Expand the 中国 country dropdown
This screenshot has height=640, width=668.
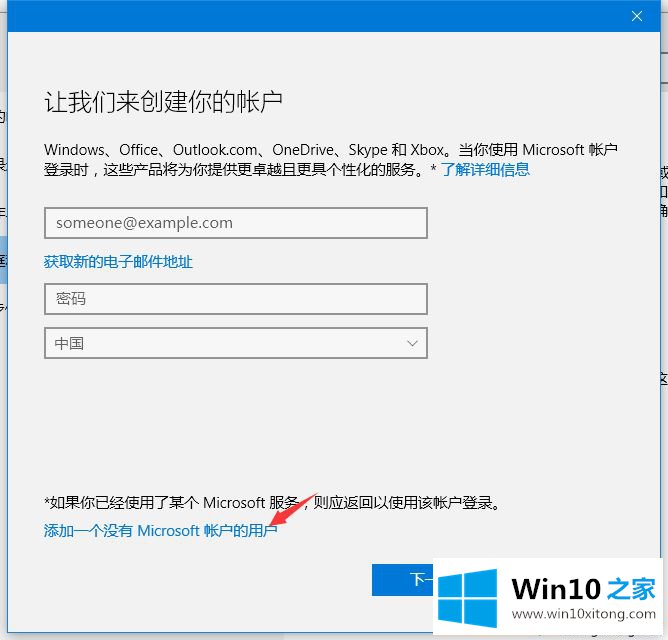click(x=236, y=343)
